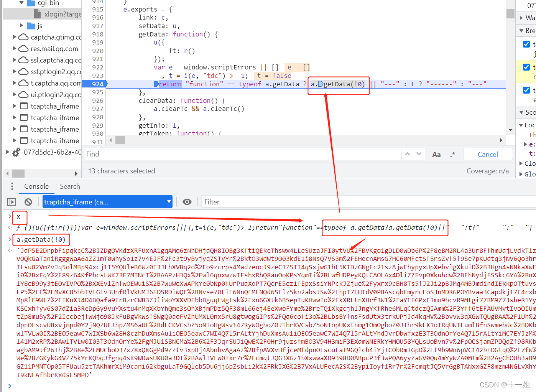Click the document icon of xlogin?target

37,14
